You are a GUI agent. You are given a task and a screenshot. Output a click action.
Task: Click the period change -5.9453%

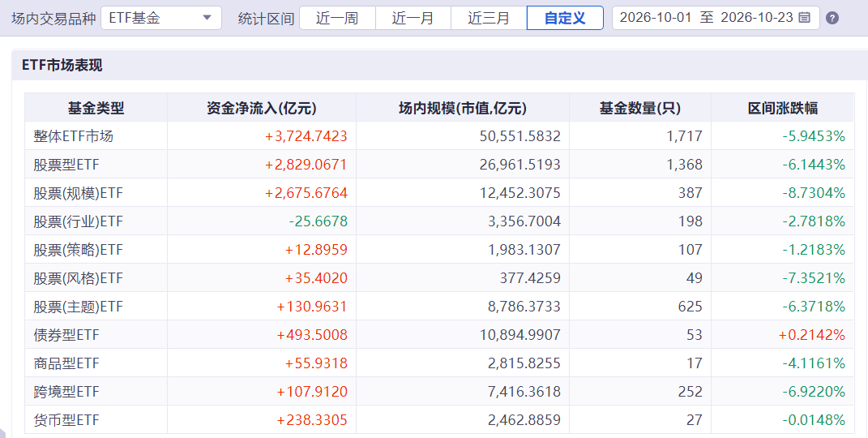pos(814,136)
